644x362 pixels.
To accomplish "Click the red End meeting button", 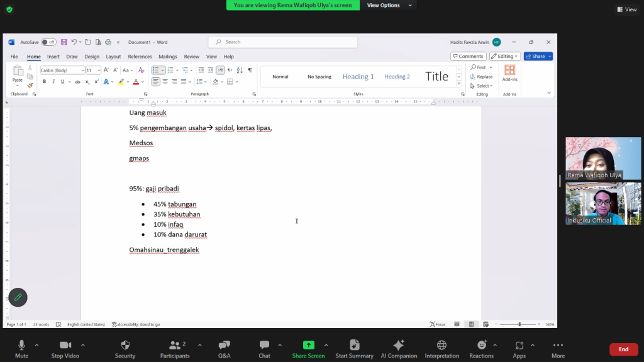I will coord(623,349).
